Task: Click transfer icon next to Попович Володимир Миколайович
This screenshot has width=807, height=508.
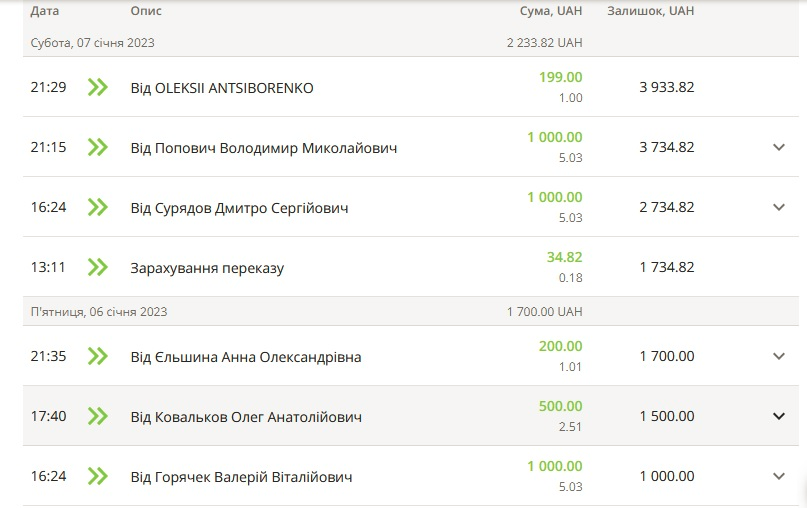Action: (x=97, y=147)
